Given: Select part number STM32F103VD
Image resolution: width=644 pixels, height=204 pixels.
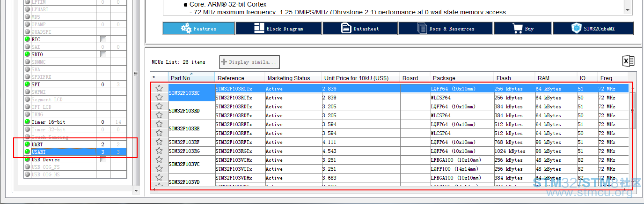Looking at the screenshot, I should coord(191,182).
